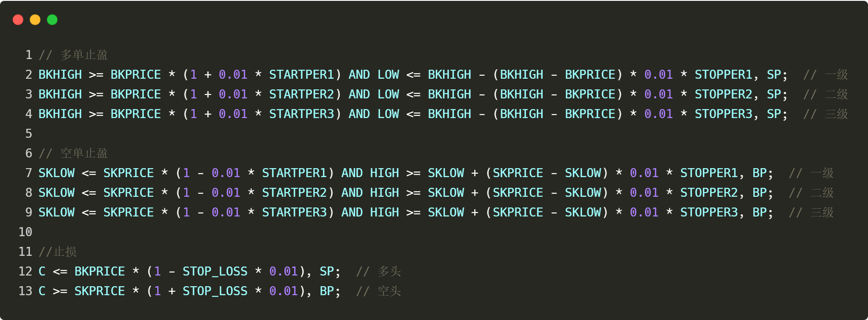
Task: Click the green maximize window dot
Action: (52, 20)
